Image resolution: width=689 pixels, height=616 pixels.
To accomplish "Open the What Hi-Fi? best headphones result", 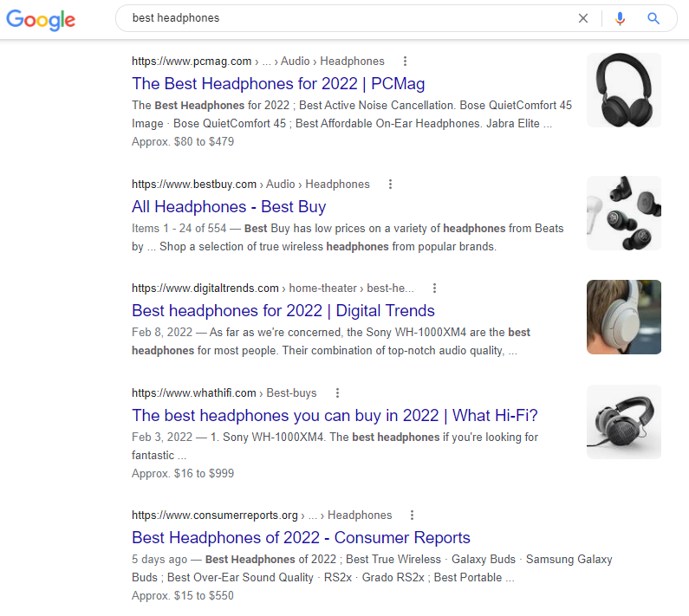I will point(335,415).
